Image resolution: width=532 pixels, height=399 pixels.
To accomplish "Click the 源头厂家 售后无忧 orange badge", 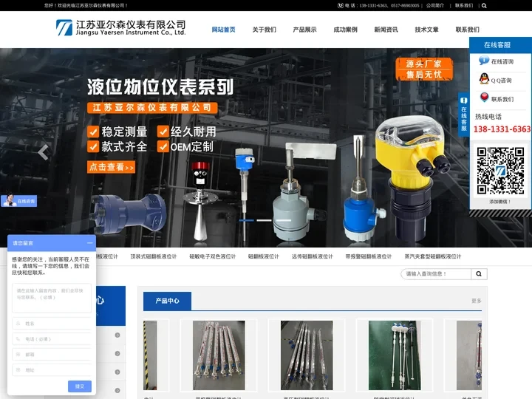I will coord(424,69).
